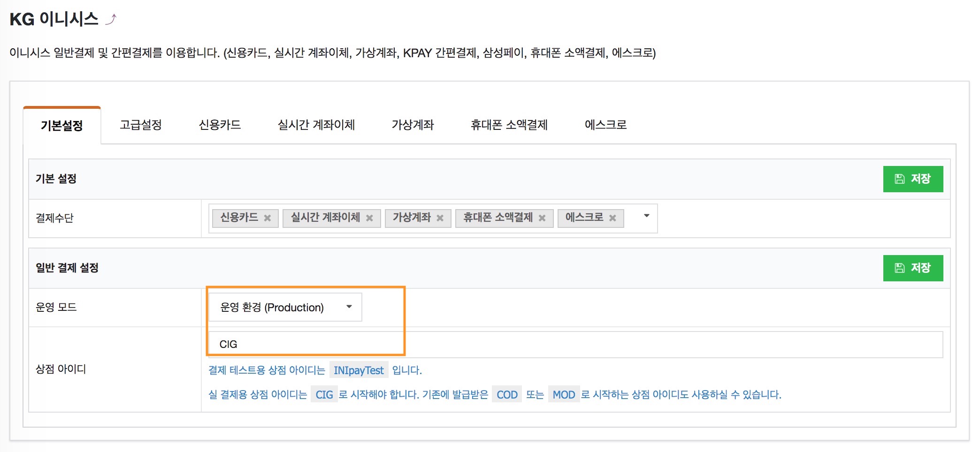Save the 일반 결제 설정 section

[x=912, y=268]
